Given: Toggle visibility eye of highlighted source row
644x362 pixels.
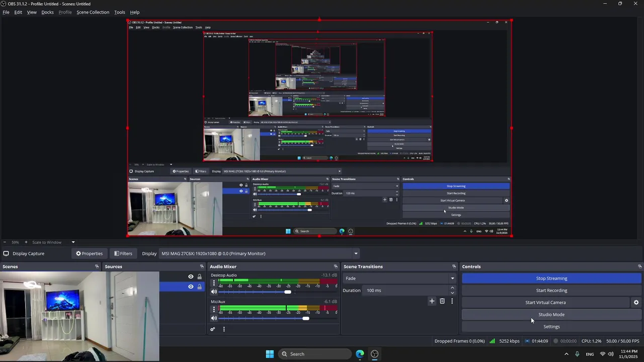Looking at the screenshot, I should point(191,287).
